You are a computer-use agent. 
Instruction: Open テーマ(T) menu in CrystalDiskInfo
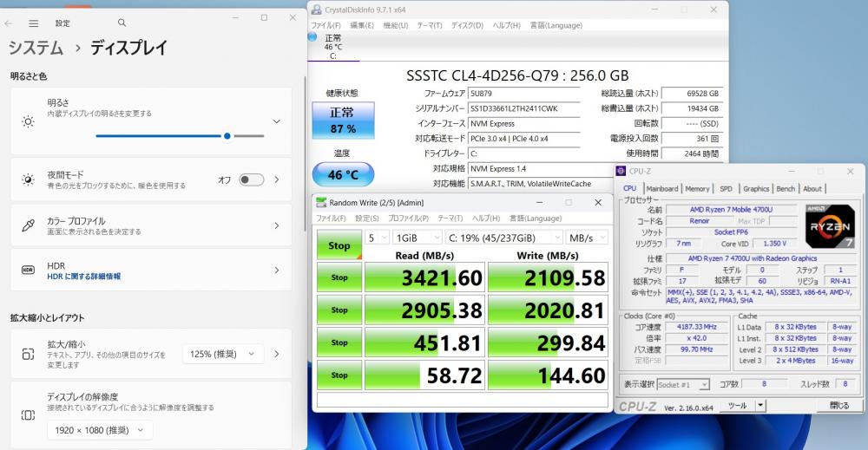[430, 25]
